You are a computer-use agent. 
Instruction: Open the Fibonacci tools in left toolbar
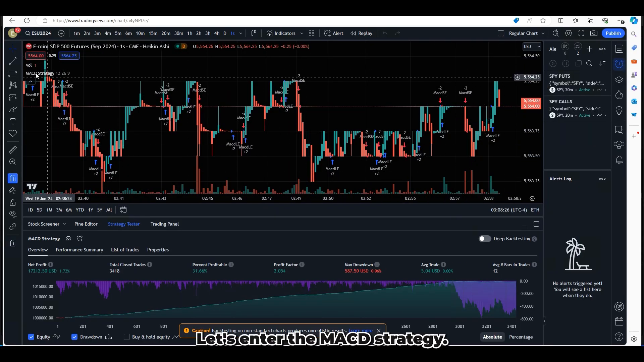point(13,73)
